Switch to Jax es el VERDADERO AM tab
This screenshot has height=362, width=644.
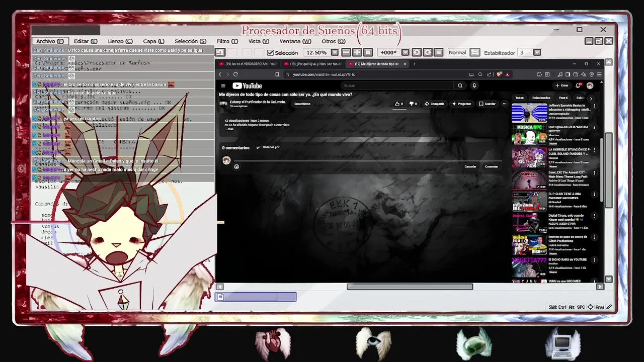click(x=249, y=64)
